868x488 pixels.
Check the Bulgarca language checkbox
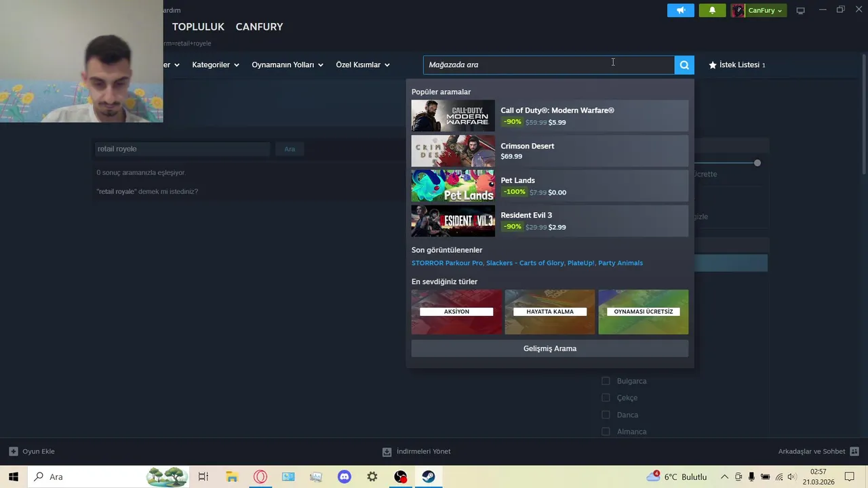tap(606, 381)
